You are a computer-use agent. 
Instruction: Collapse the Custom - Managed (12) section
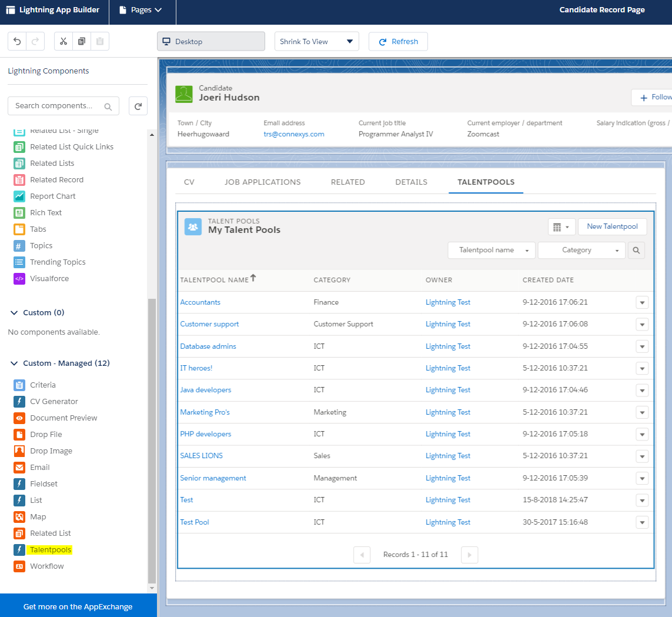(14, 363)
